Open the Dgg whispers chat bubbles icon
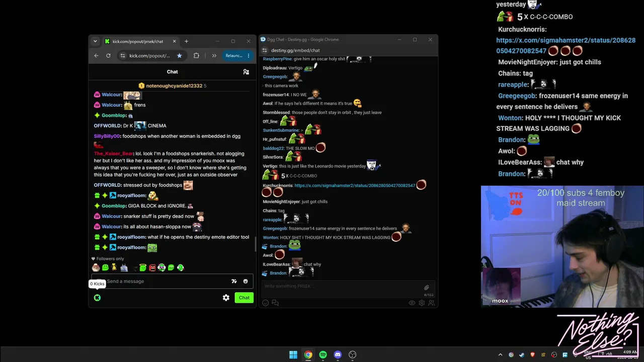Image resolution: width=644 pixels, height=362 pixels. pyautogui.click(x=275, y=303)
